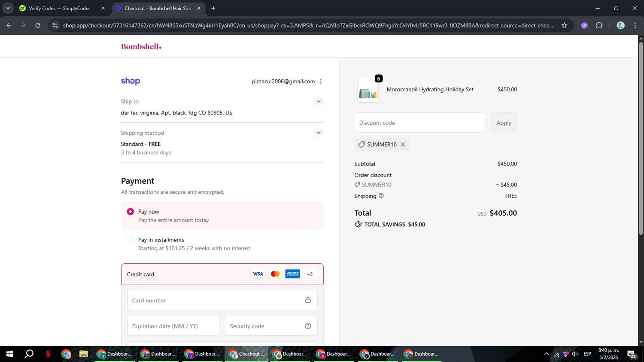Image resolution: width=644 pixels, height=362 pixels.
Task: Click the Moroccanoil Holiday Set thumbnail
Action: coord(368,90)
